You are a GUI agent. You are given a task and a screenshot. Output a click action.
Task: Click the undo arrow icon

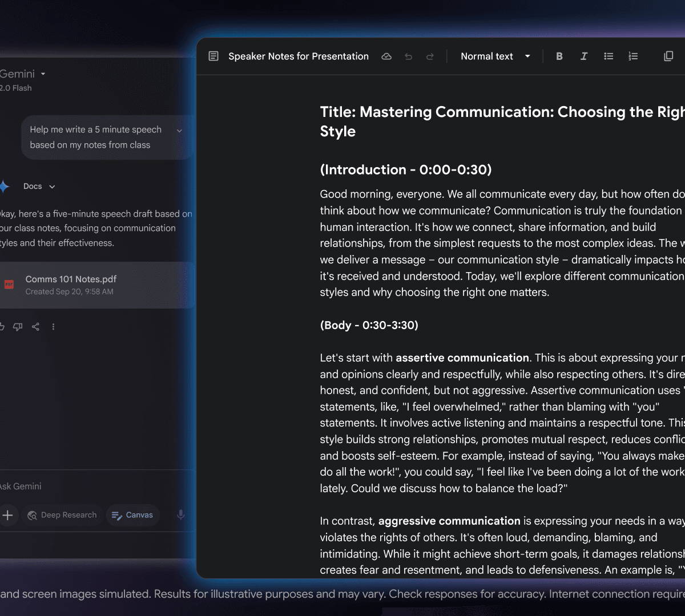(x=408, y=56)
